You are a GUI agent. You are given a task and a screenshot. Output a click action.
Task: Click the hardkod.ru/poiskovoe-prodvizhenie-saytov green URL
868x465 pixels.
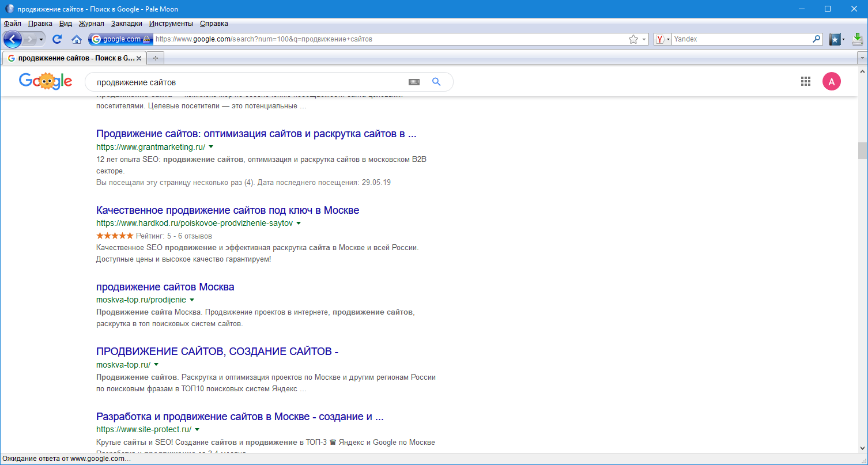195,223
